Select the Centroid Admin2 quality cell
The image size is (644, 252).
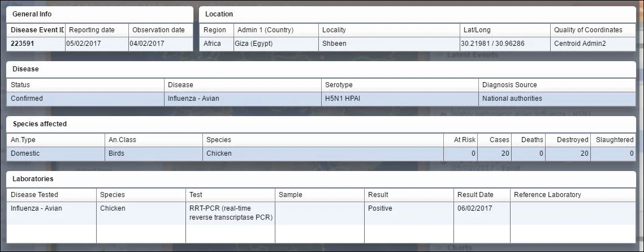[593, 44]
